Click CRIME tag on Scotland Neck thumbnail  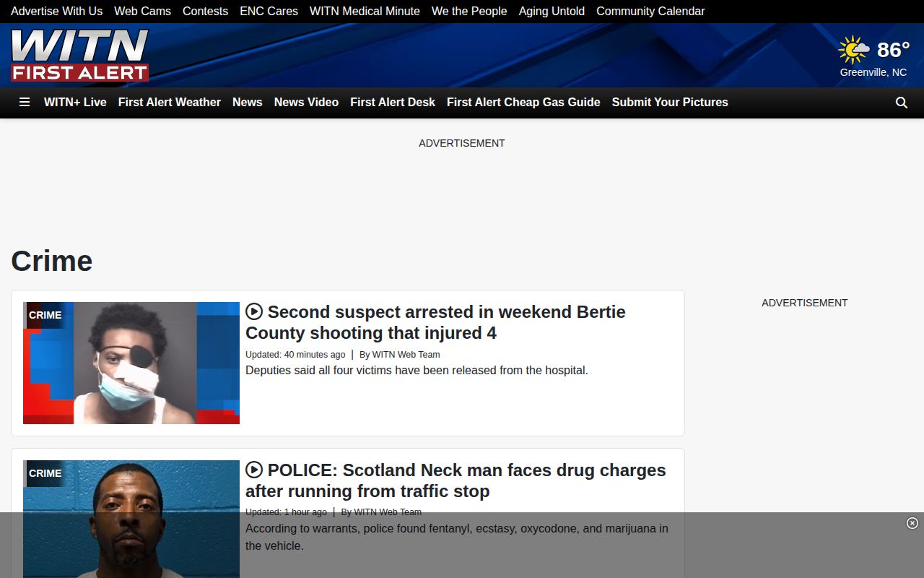click(45, 473)
